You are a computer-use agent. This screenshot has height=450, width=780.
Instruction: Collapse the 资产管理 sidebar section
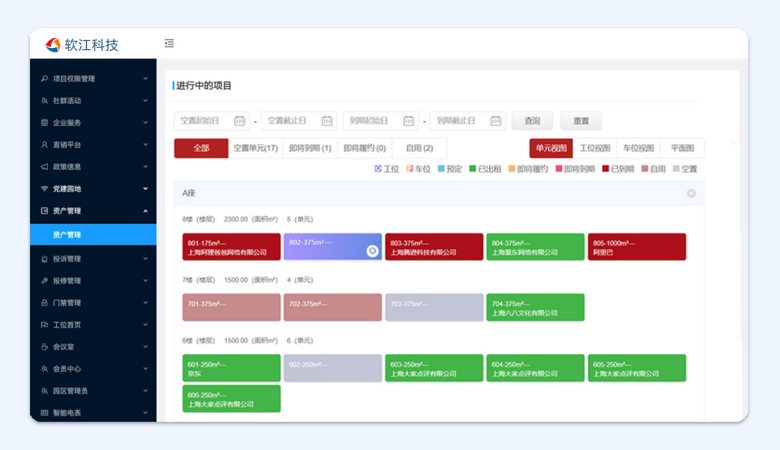[145, 211]
